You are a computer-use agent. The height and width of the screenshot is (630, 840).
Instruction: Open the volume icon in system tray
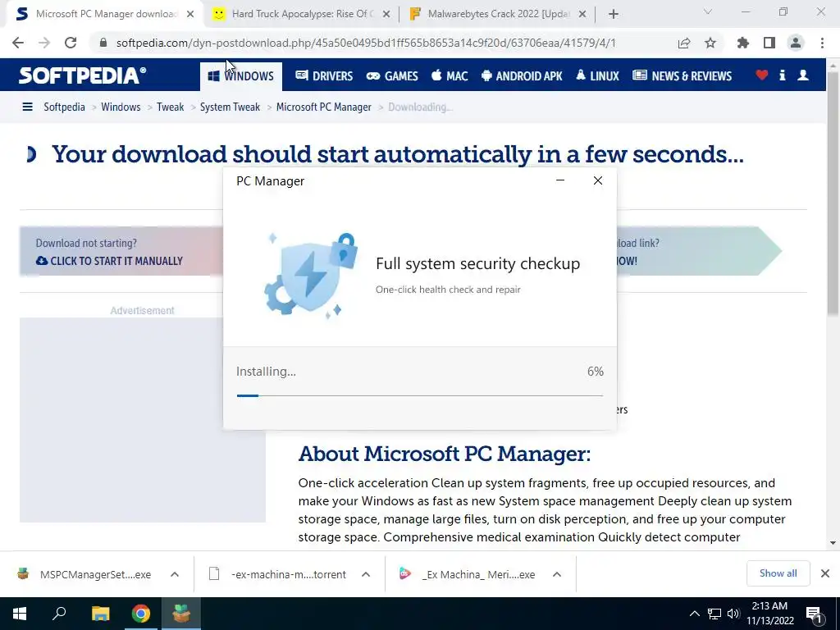pyautogui.click(x=733, y=614)
